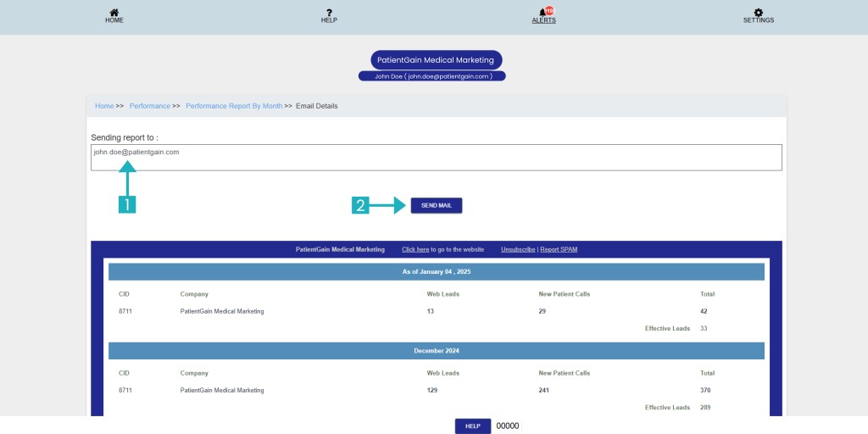Open Settings using the gear icon
Image resolution: width=868 pixels, height=434 pixels.
[x=758, y=12]
